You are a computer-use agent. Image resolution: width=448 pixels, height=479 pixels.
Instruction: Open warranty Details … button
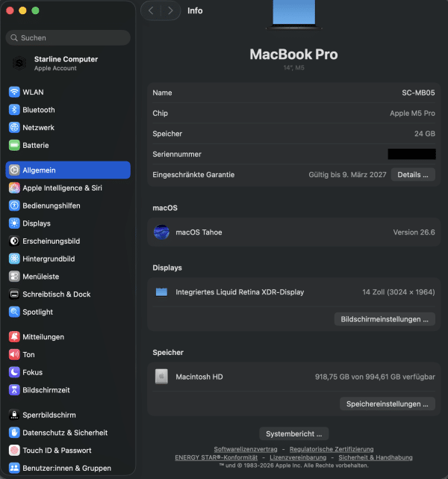coord(413,175)
